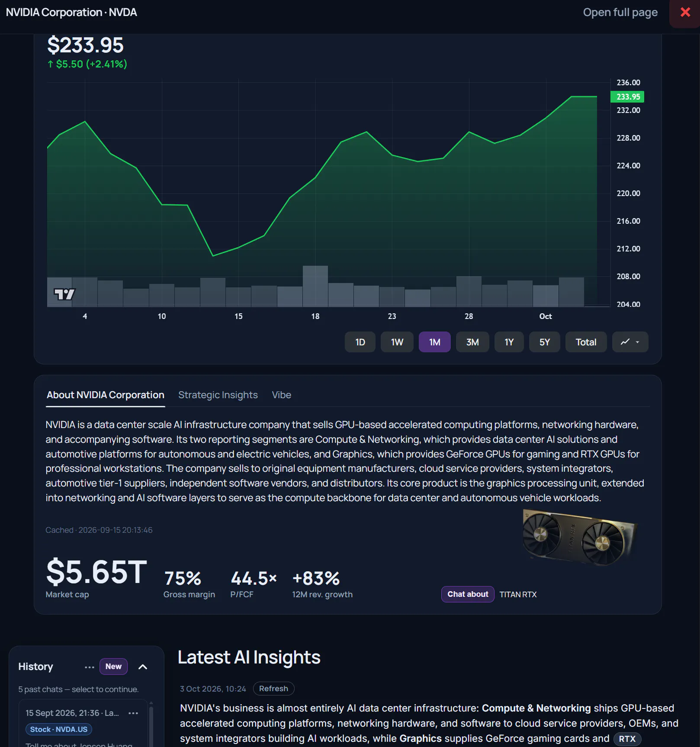The height and width of the screenshot is (747, 700).
Task: Select the 1W chart range
Action: 397,342
